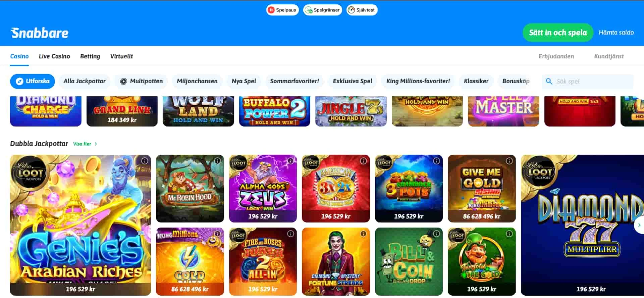Image resolution: width=644 pixels, height=298 pixels.
Task: Select the Utforska category pill
Action: pyautogui.click(x=33, y=81)
